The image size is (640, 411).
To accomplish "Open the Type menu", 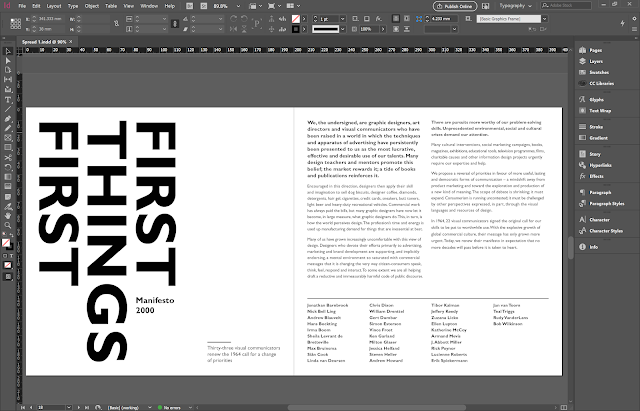I will tap(73, 6).
